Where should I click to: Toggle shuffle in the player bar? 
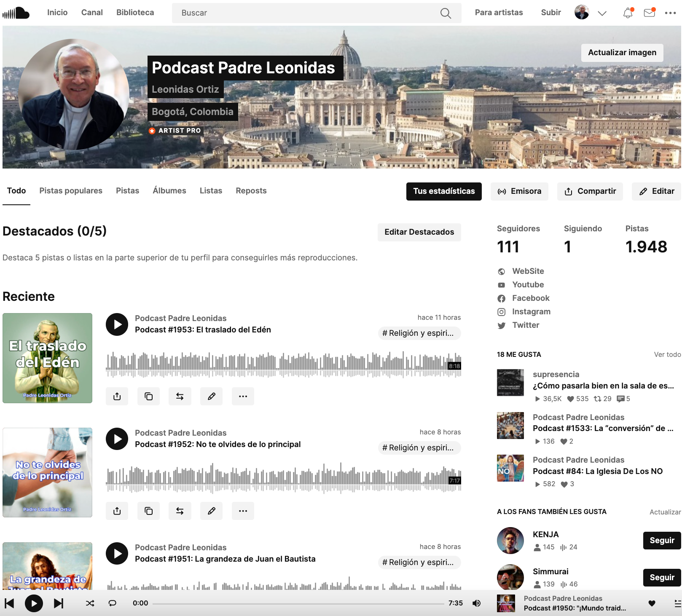90,603
